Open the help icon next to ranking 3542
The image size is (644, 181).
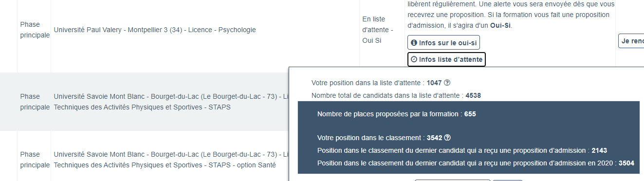coord(447,138)
